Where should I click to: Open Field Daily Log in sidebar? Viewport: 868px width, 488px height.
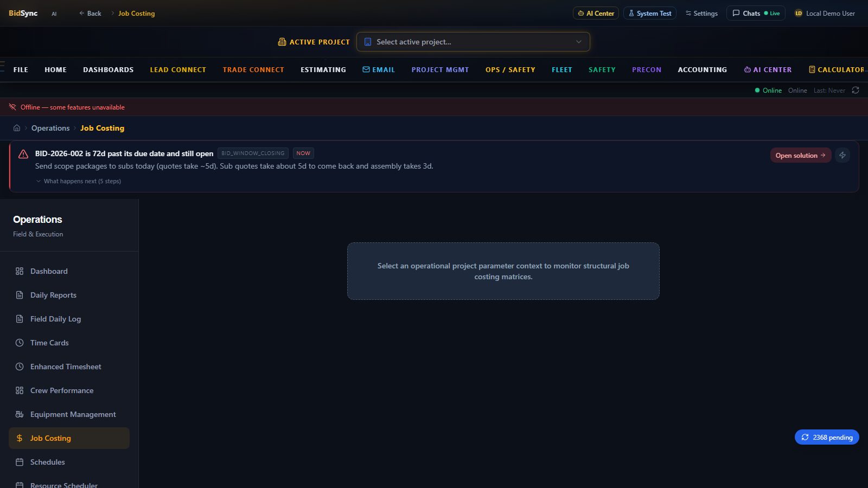pyautogui.click(x=69, y=319)
